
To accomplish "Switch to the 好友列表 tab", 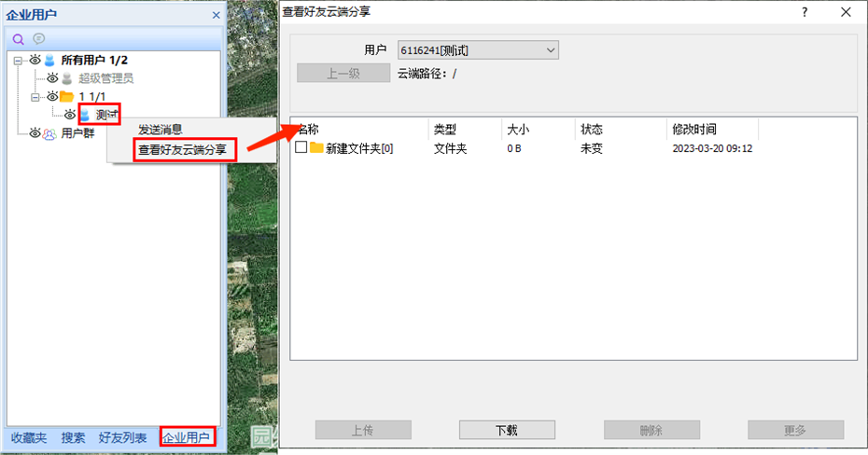I will click(122, 437).
